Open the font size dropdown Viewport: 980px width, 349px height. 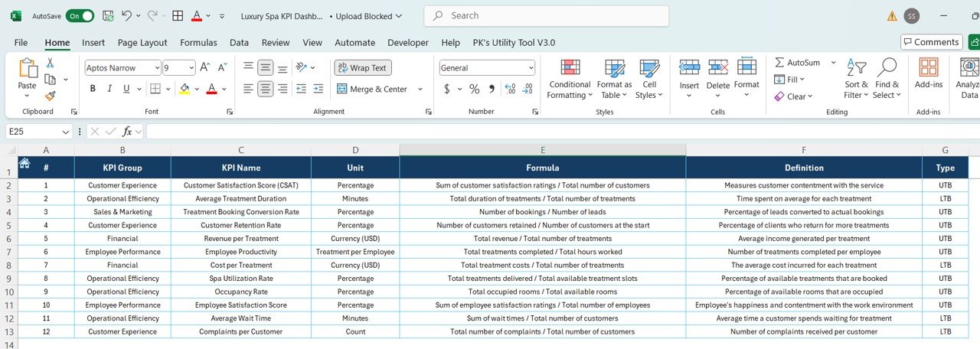pyautogui.click(x=191, y=67)
